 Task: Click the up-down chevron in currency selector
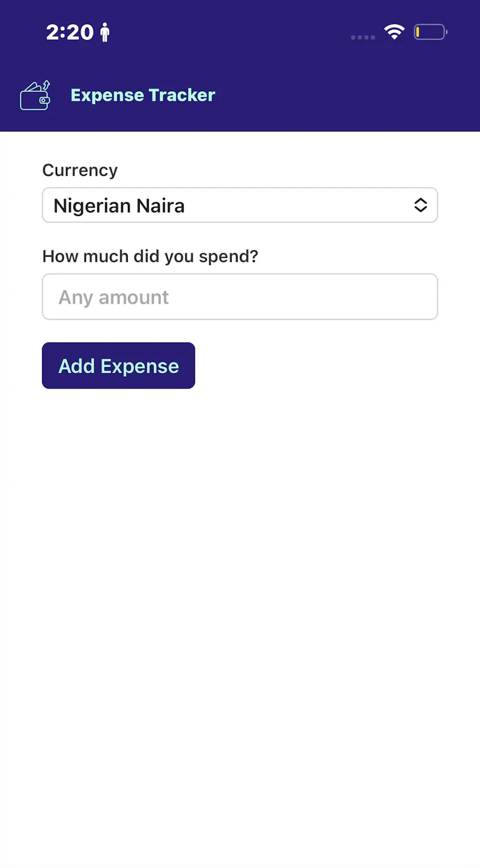[x=421, y=205]
